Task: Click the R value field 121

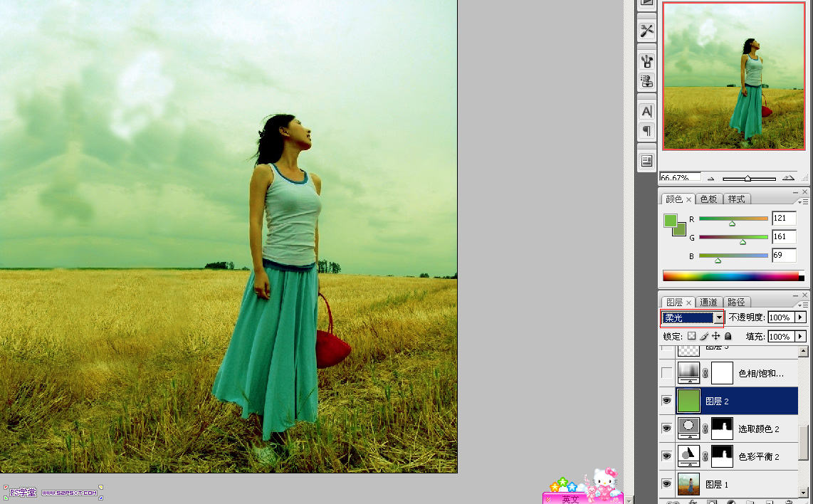Action: (x=783, y=219)
